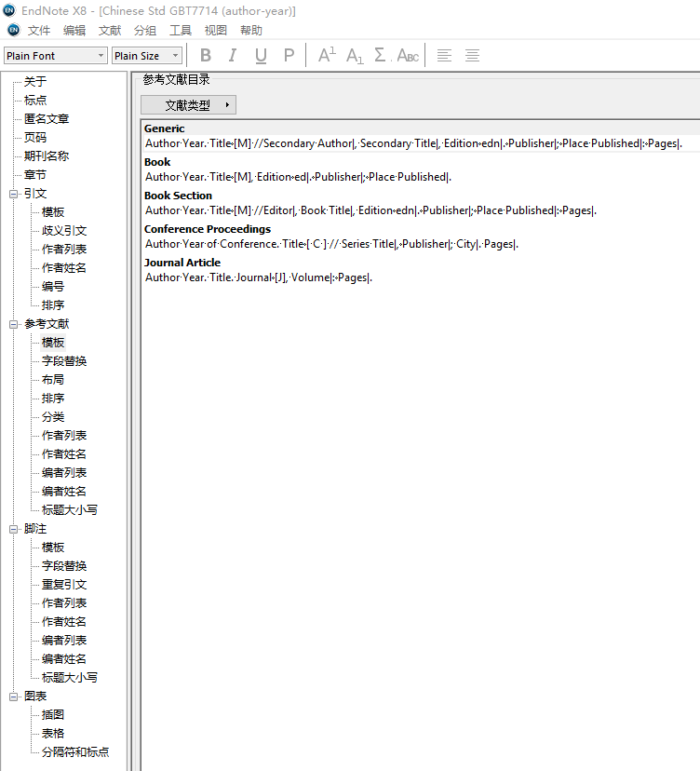This screenshot has height=771, width=700.
Task: Open the Plain Font dropdown
Action: click(56, 56)
